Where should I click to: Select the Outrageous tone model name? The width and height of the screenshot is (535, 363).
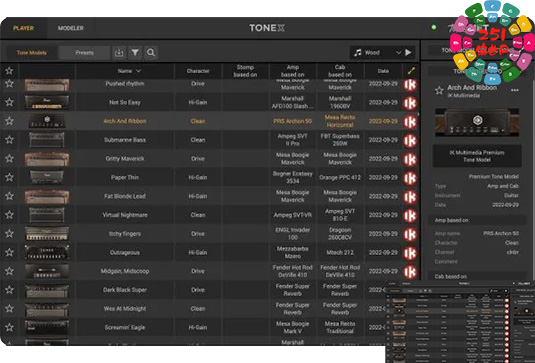pos(125,252)
